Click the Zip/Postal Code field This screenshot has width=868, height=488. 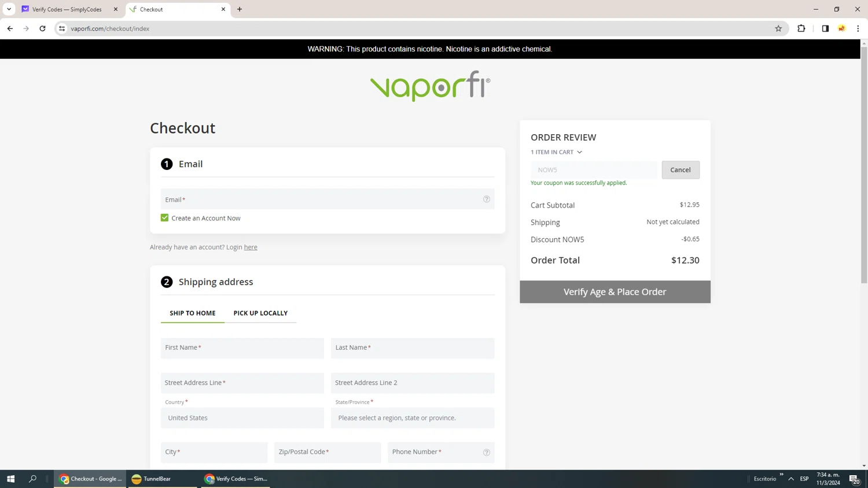328,452
